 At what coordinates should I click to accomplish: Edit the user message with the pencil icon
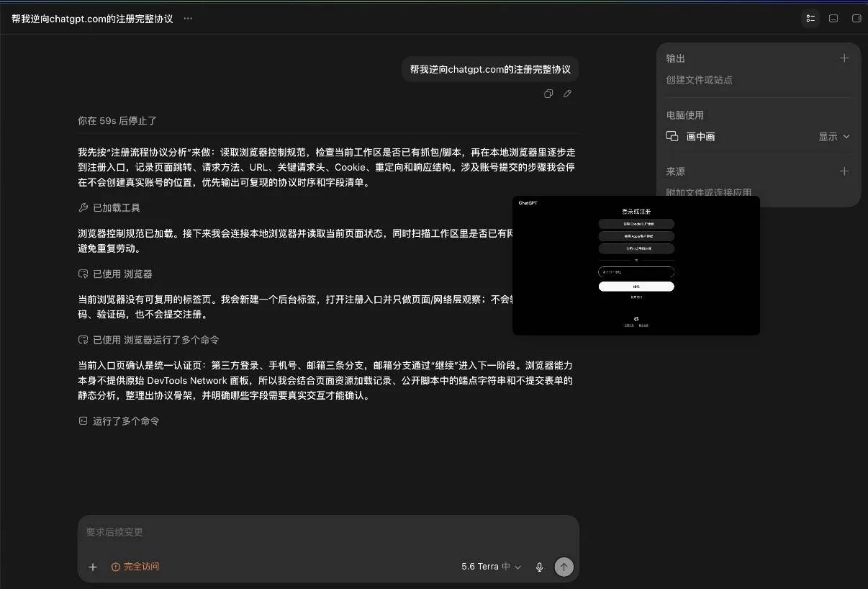pos(567,94)
